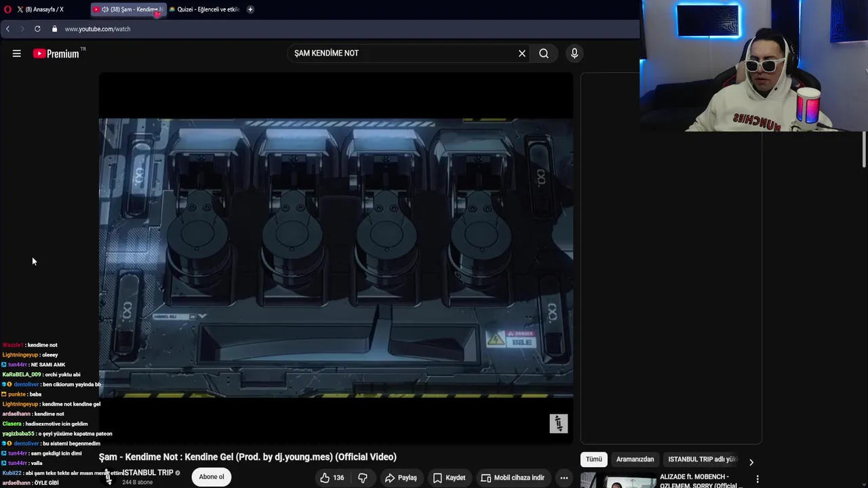Image resolution: width=868 pixels, height=488 pixels.
Task: Select the Aramanızdan filter chip
Action: click(635, 460)
